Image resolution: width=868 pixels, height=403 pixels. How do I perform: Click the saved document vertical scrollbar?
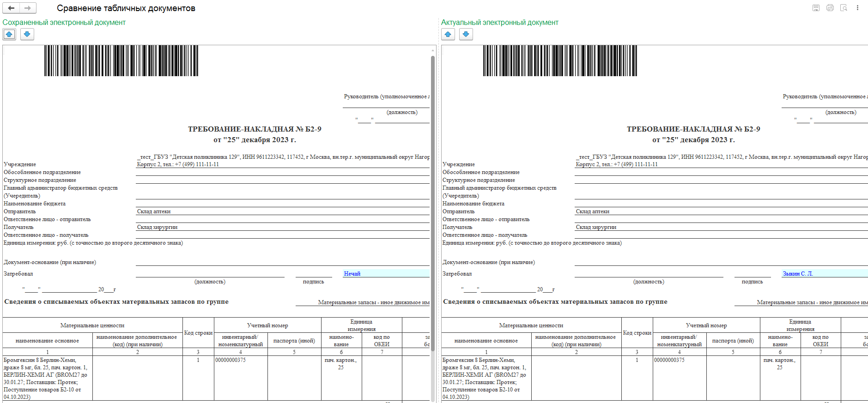[433, 203]
